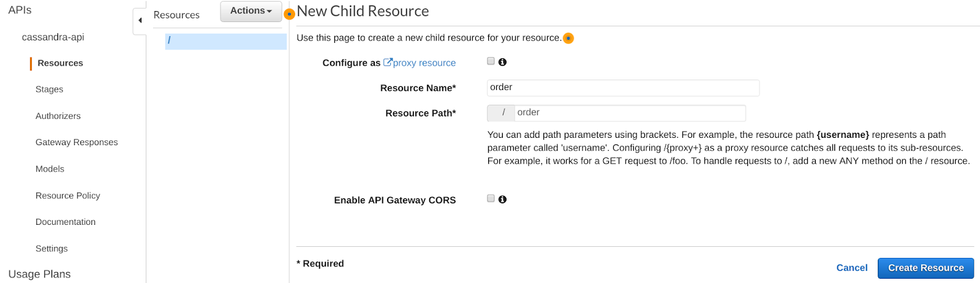This screenshot has height=283, width=980.
Task: Open the Actions dropdown menu
Action: (251, 11)
